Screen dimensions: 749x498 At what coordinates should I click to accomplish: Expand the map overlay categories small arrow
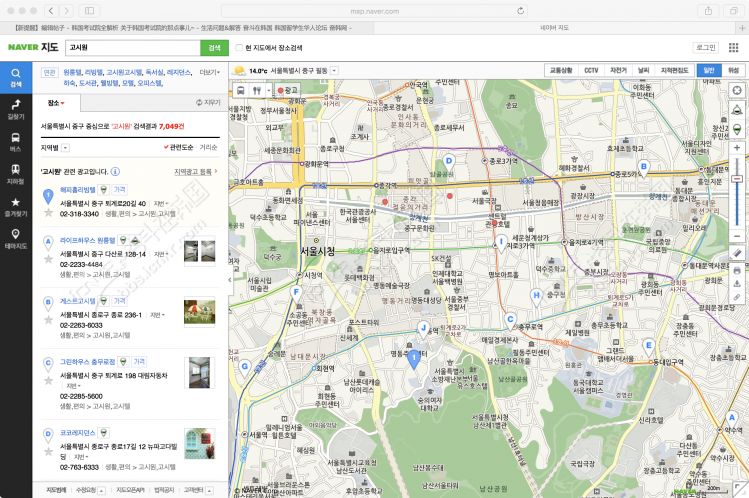tap(269, 90)
